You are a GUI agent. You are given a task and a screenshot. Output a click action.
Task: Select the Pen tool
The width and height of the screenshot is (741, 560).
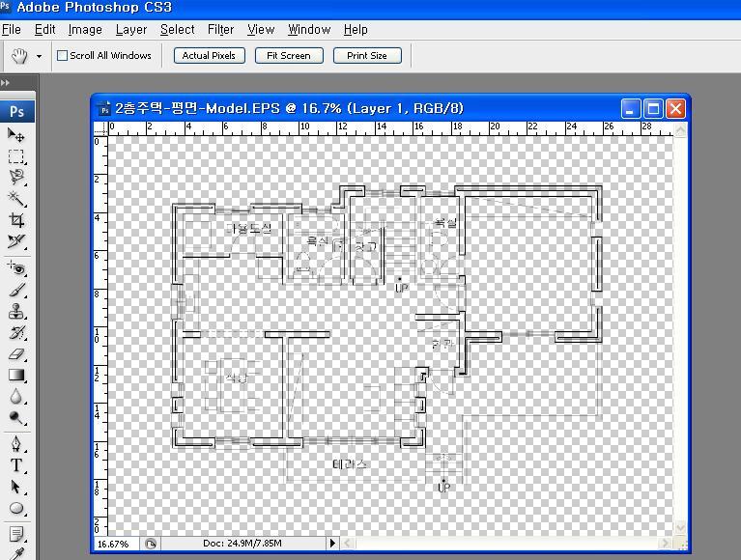[x=16, y=444]
